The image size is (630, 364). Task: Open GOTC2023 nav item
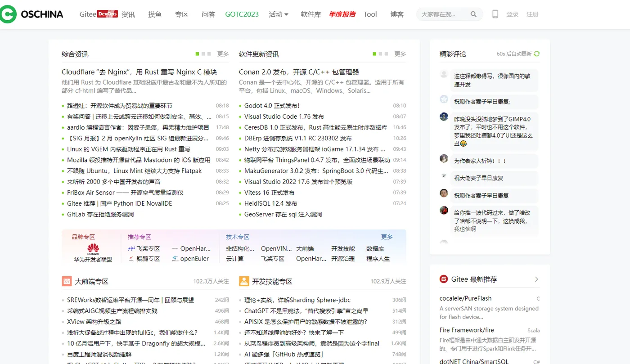pyautogui.click(x=242, y=14)
